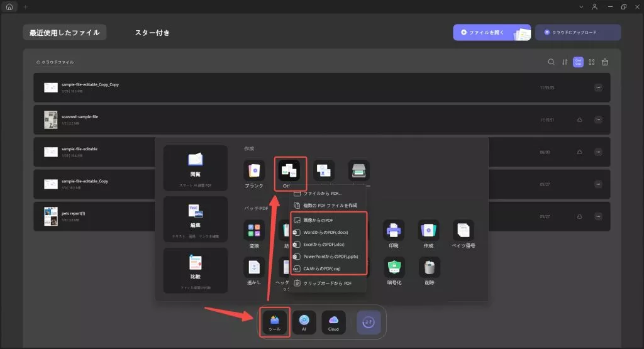Open the Cloud dock button
Screen dimensions: 644x349
[333, 323]
